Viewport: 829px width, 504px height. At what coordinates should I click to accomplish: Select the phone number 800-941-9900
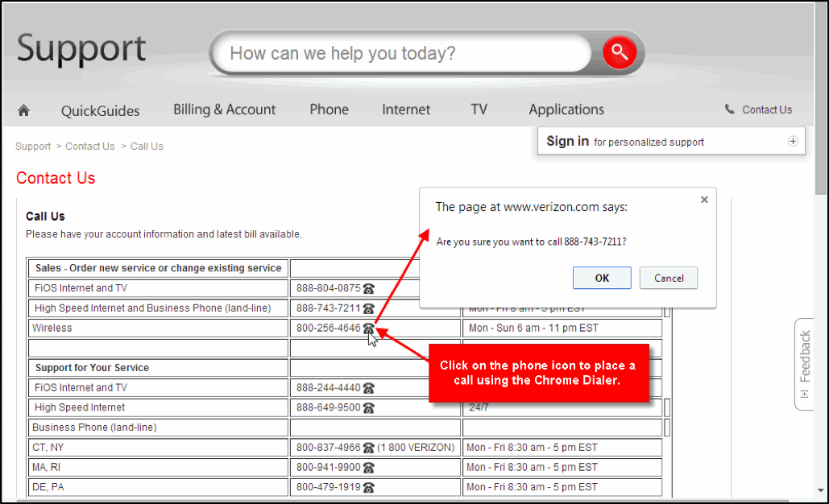point(329,468)
